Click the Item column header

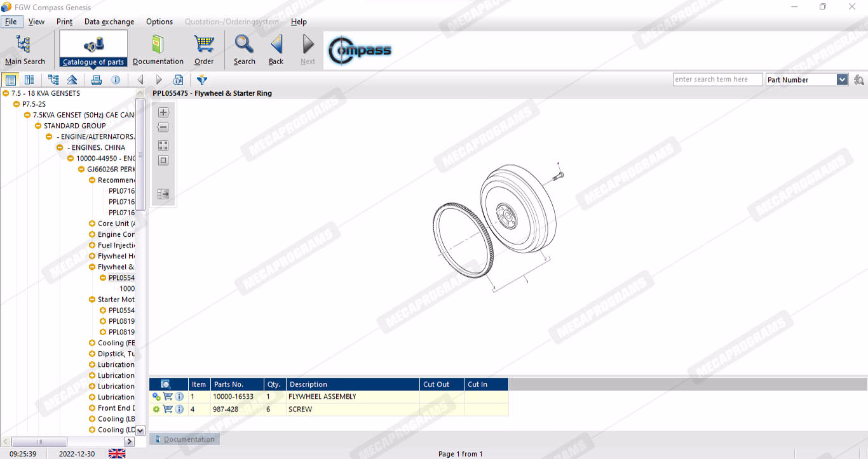pos(200,384)
